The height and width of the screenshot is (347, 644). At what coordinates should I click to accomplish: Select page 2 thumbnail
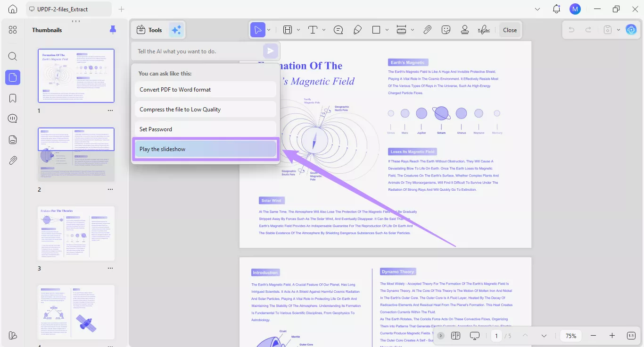76,154
